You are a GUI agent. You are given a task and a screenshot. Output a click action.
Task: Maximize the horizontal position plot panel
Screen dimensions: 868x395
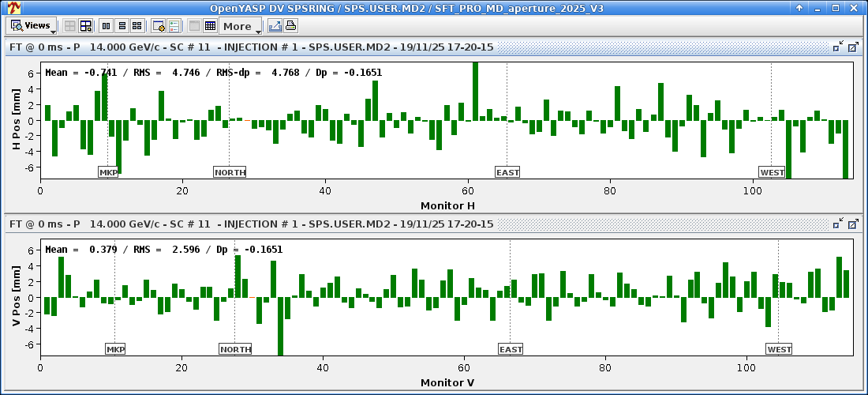852,47
